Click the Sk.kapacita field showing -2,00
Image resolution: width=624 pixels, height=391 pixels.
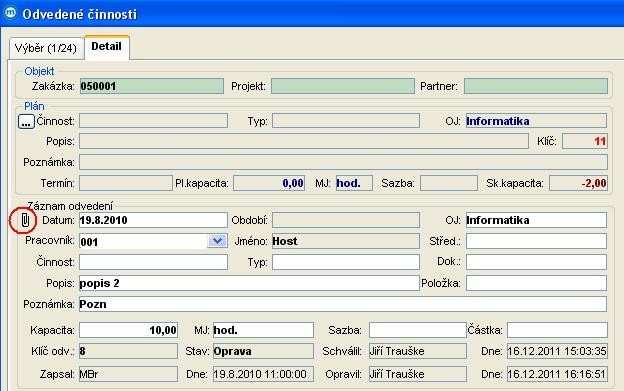click(578, 183)
